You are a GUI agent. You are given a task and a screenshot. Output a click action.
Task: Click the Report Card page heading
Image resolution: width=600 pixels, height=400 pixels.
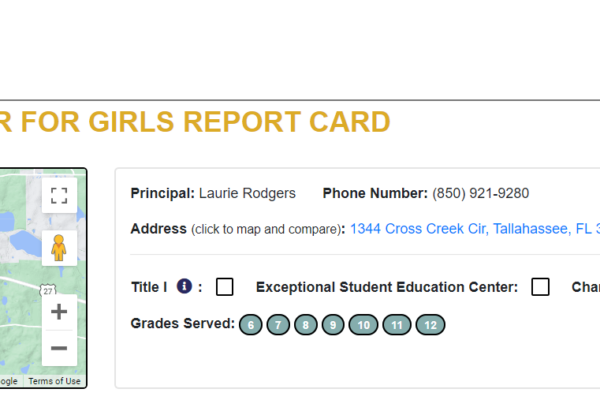tap(195, 122)
